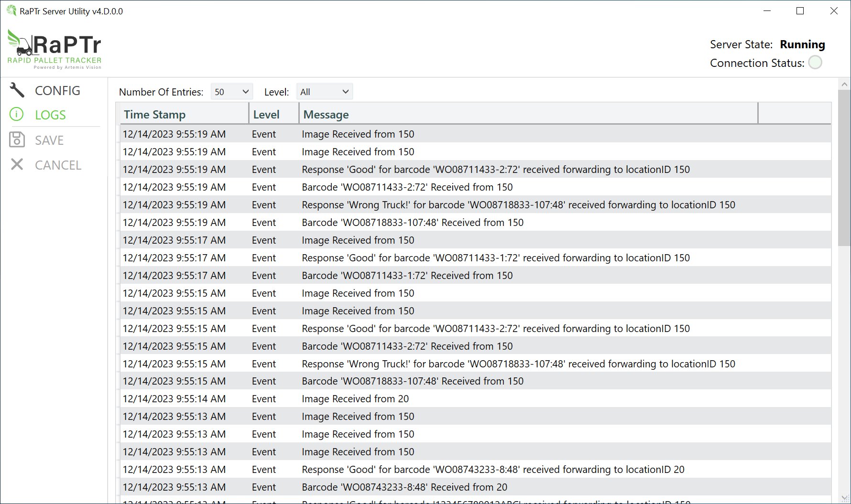The image size is (851, 504).
Task: Open the Number Of Entries dropdown
Action: (x=231, y=92)
